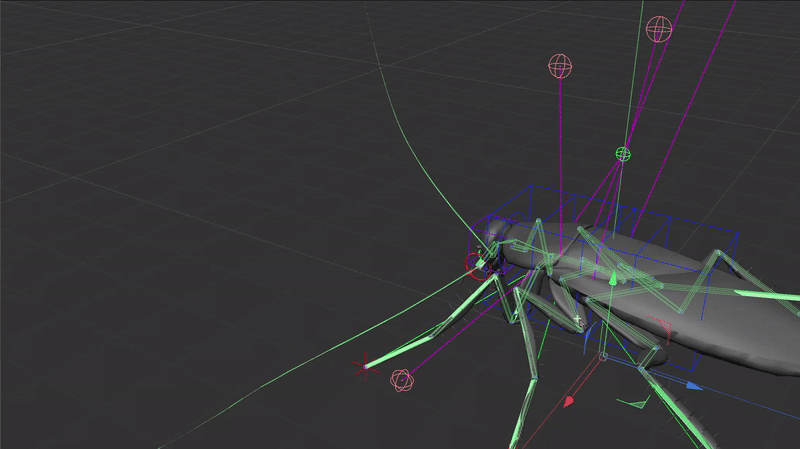The width and height of the screenshot is (800, 449).
Task: Grab the red X-axis arrow of move gizmo
Action: (x=569, y=401)
